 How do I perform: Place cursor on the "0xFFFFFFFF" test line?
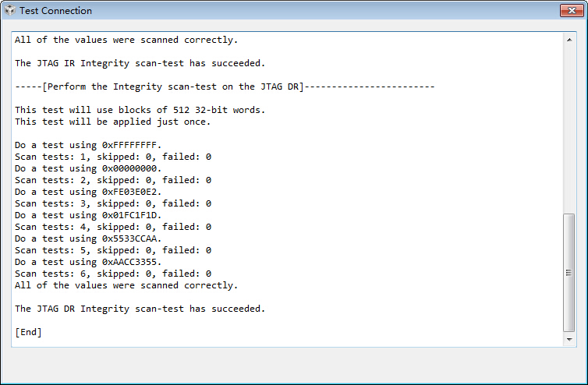point(88,145)
